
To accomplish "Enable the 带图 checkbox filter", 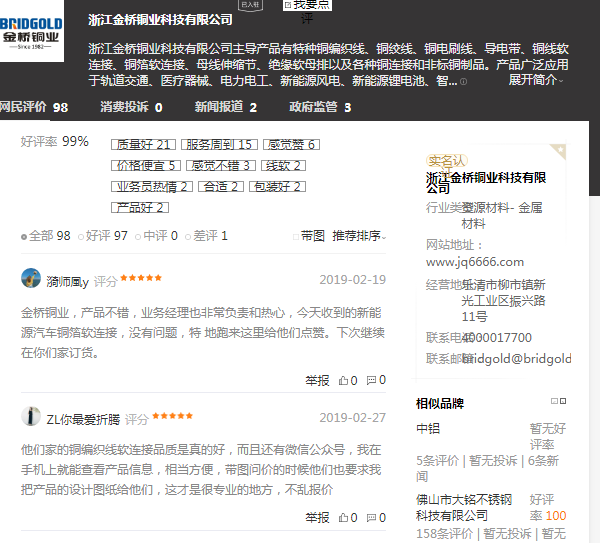I will click(x=308, y=236).
